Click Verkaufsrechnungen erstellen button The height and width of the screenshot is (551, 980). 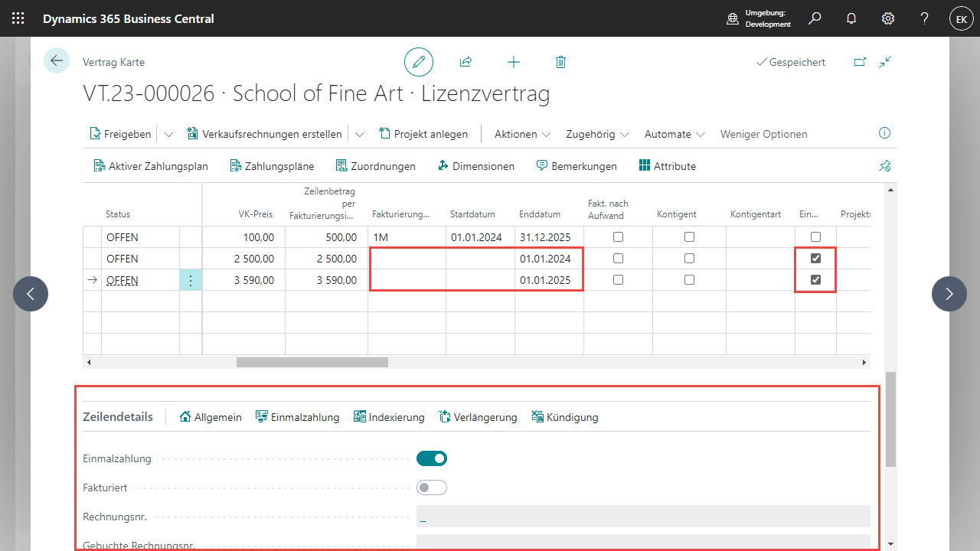click(x=264, y=134)
